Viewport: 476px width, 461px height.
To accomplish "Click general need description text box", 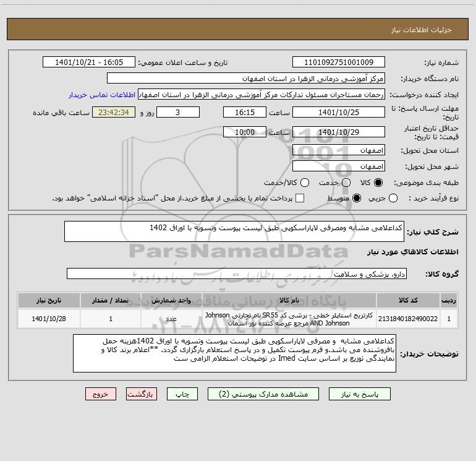I will click(234, 231).
